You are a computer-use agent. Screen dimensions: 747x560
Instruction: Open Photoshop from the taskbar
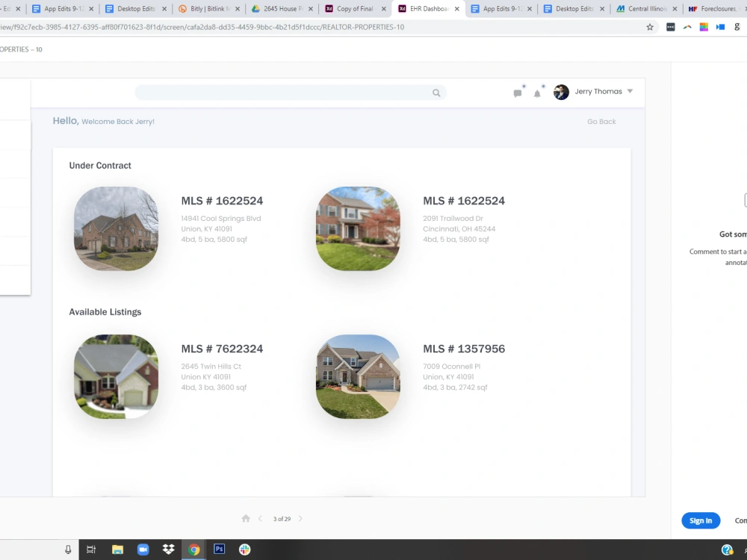(219, 549)
